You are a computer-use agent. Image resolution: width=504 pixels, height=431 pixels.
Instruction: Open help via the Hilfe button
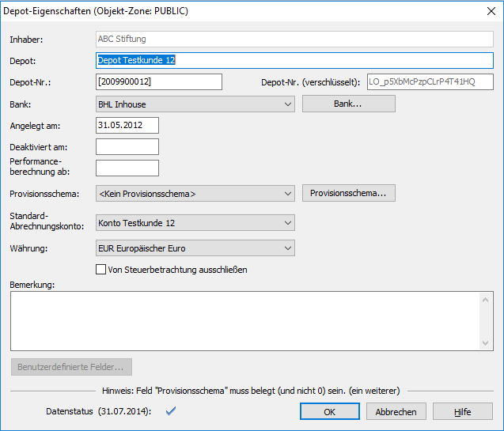tap(463, 411)
